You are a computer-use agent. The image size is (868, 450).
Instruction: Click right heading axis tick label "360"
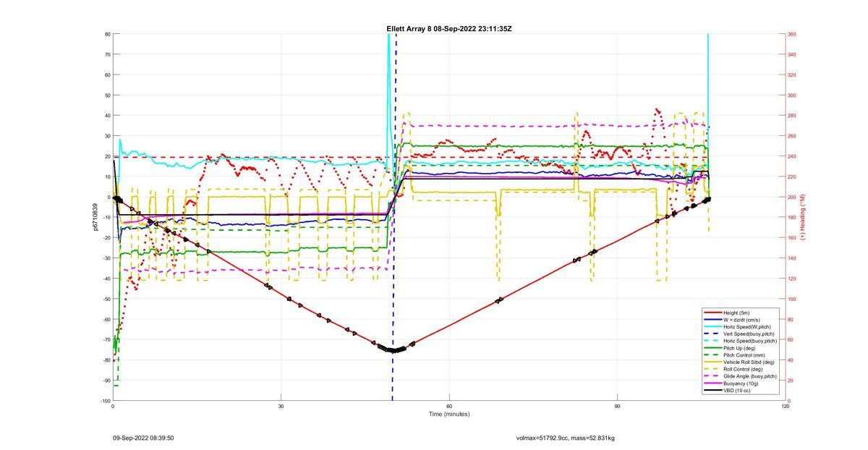pos(792,34)
